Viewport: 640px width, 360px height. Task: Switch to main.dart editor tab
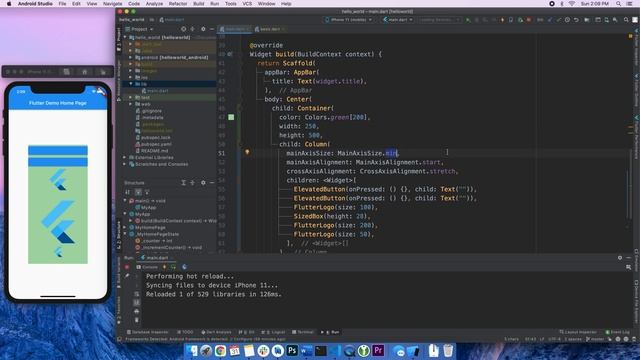click(x=235, y=29)
